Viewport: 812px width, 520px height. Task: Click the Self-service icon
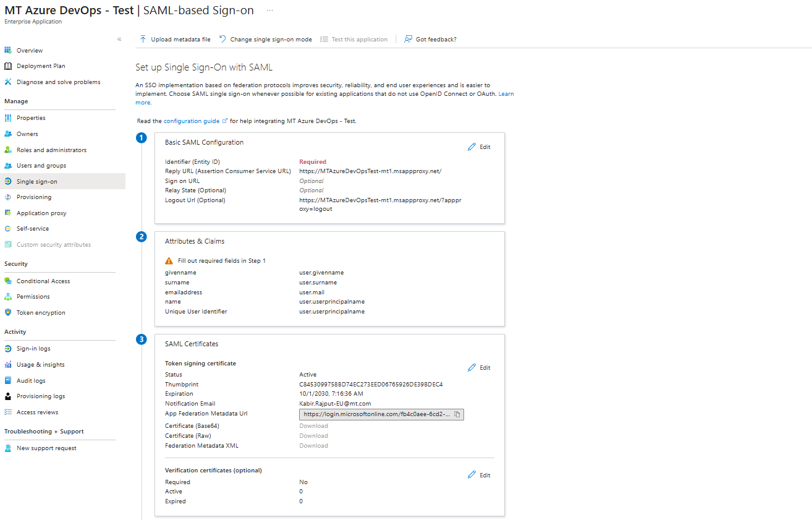(x=8, y=229)
